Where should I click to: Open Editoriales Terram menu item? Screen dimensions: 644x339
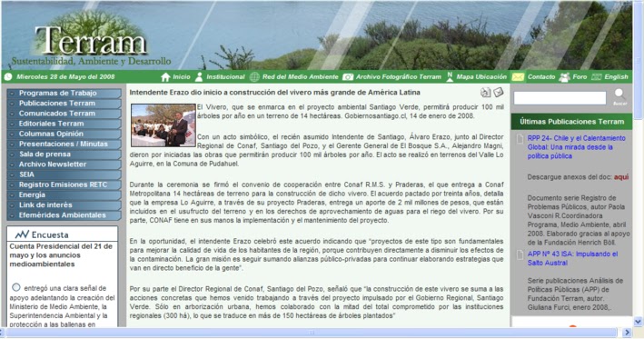coord(64,124)
